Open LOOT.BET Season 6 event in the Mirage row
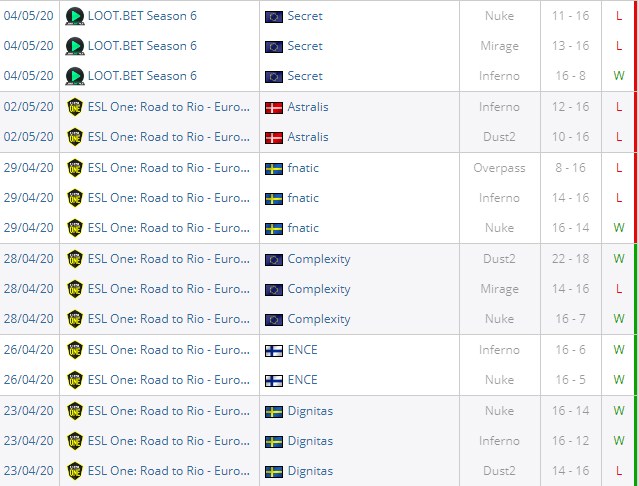 point(142,46)
